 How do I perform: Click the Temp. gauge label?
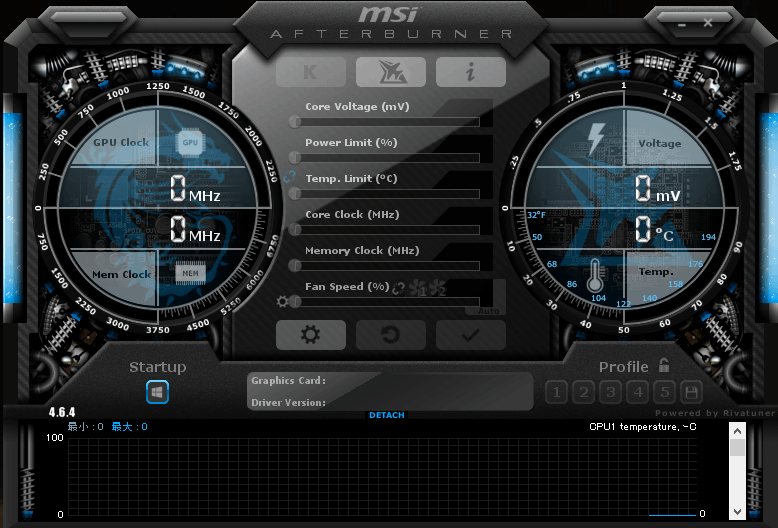click(656, 272)
